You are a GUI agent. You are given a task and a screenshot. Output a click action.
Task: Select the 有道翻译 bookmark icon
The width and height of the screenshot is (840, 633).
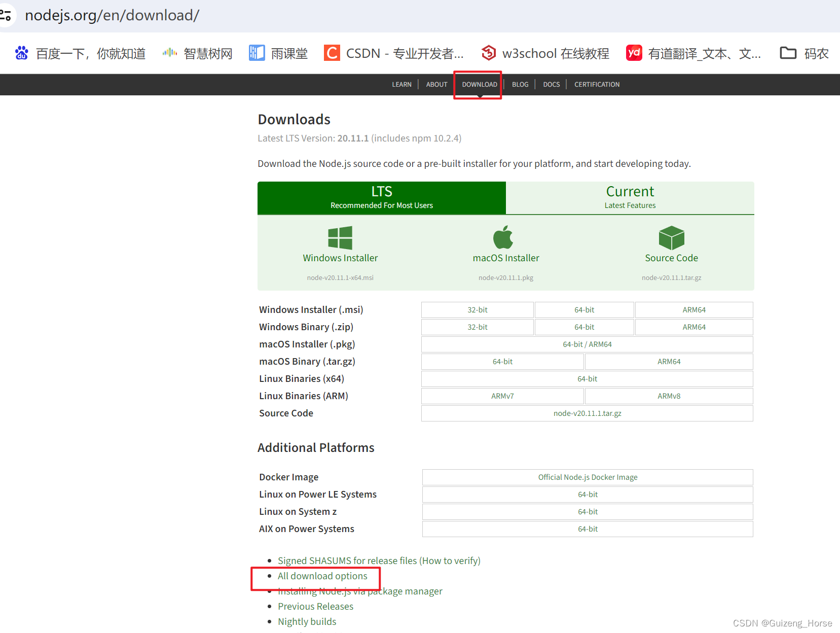point(634,53)
